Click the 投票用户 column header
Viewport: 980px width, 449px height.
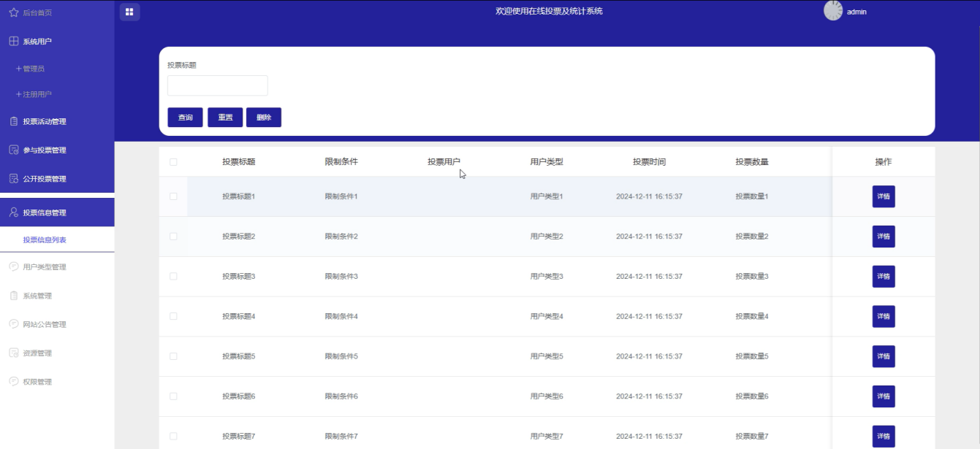pos(444,162)
